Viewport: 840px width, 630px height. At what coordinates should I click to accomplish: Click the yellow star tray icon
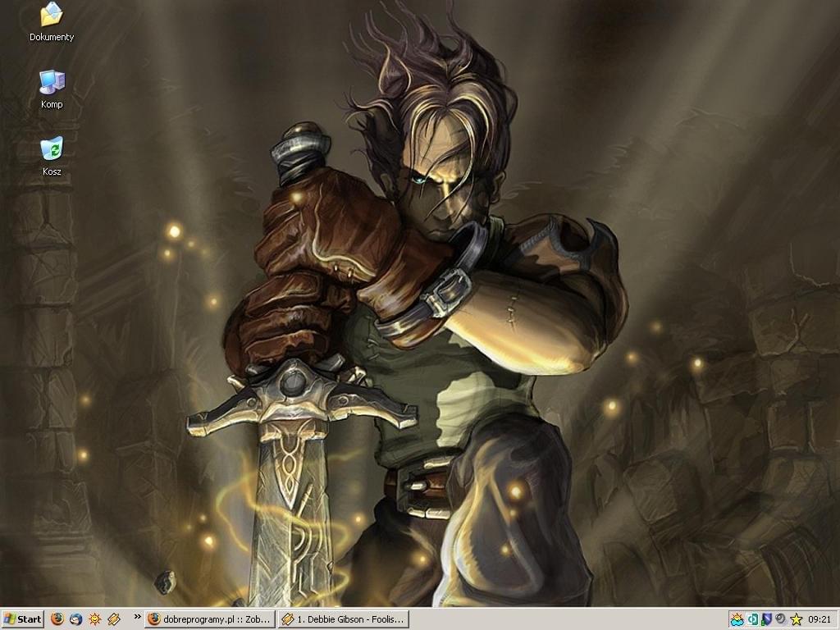click(796, 620)
